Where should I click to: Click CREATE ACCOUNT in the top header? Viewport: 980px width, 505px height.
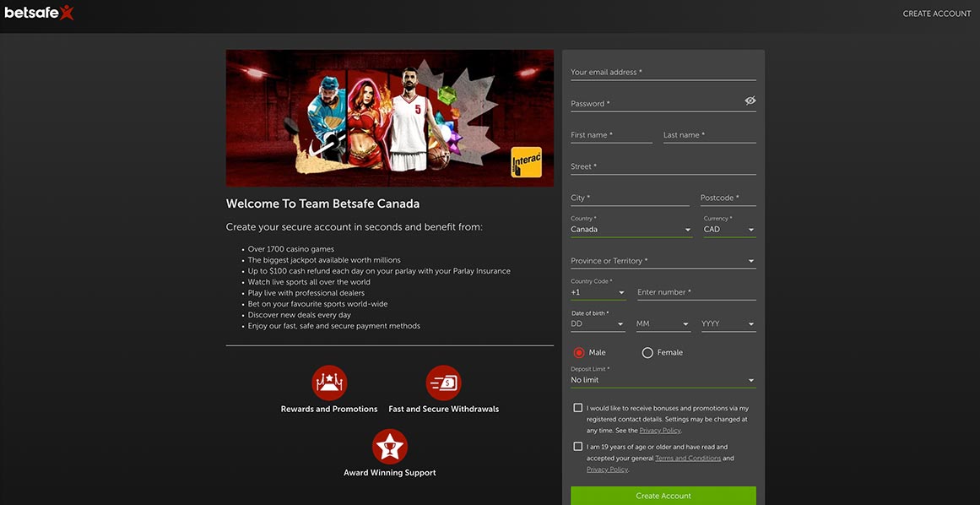click(x=937, y=14)
